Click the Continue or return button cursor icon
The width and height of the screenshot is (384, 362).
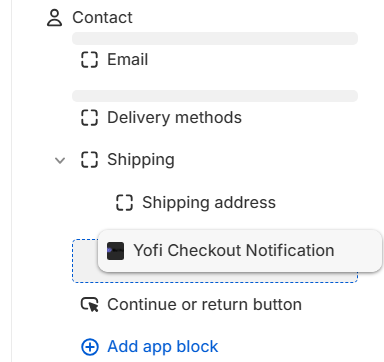89,304
